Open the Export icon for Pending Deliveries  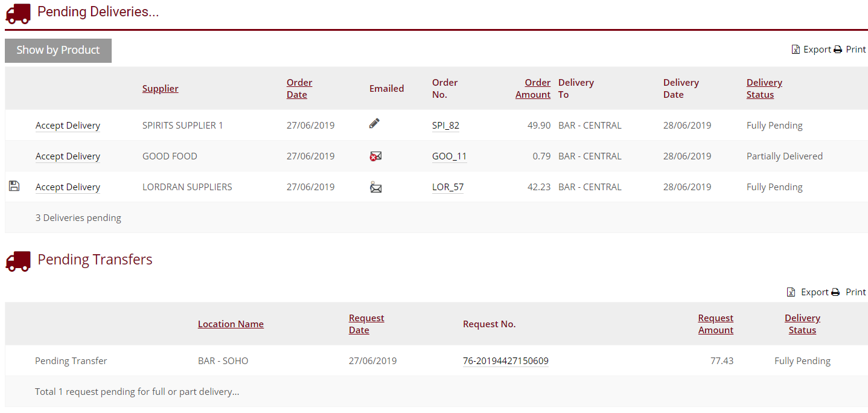pos(796,49)
